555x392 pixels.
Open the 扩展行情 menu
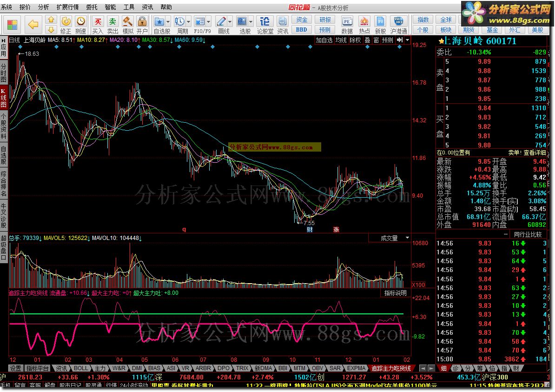[x=67, y=7]
